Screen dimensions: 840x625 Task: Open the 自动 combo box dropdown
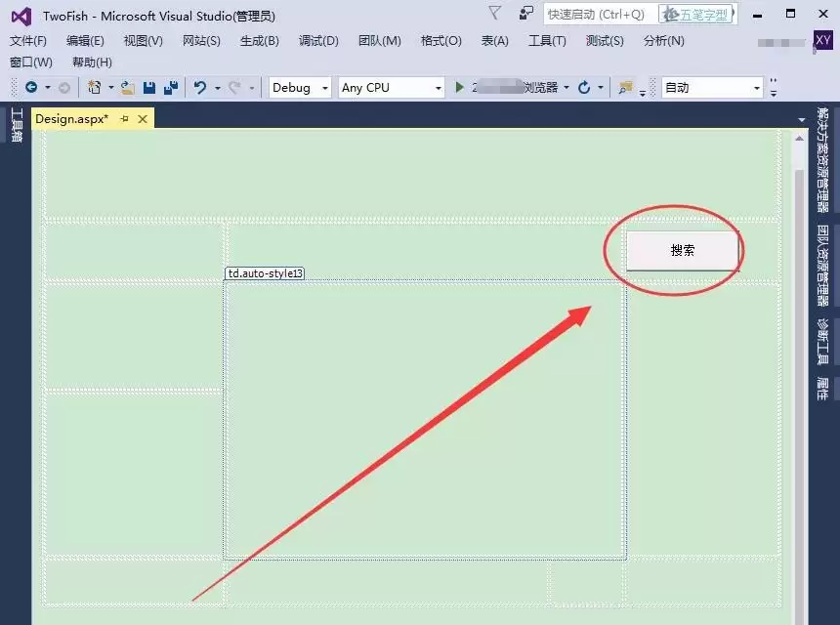(x=712, y=88)
